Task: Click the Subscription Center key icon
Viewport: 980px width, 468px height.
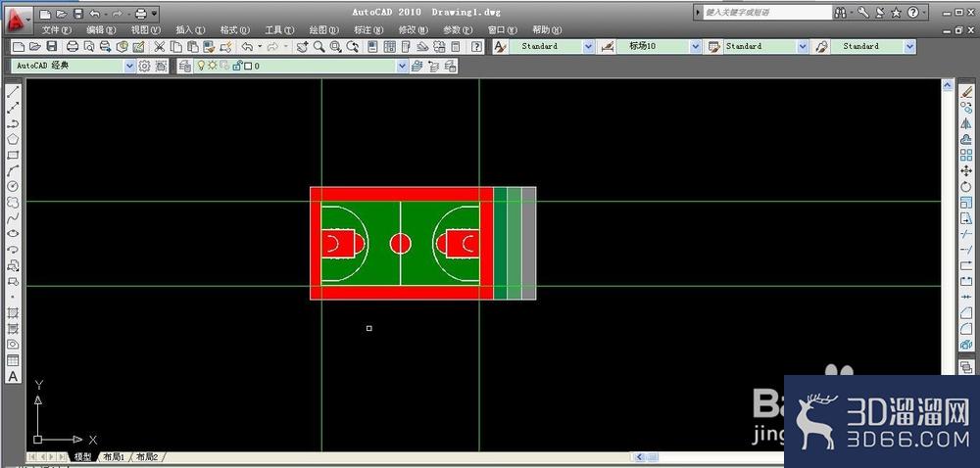Action: coord(863,13)
